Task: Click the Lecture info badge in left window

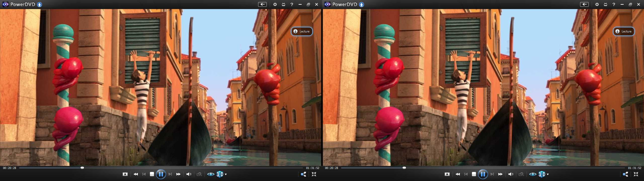Action: coord(302,31)
